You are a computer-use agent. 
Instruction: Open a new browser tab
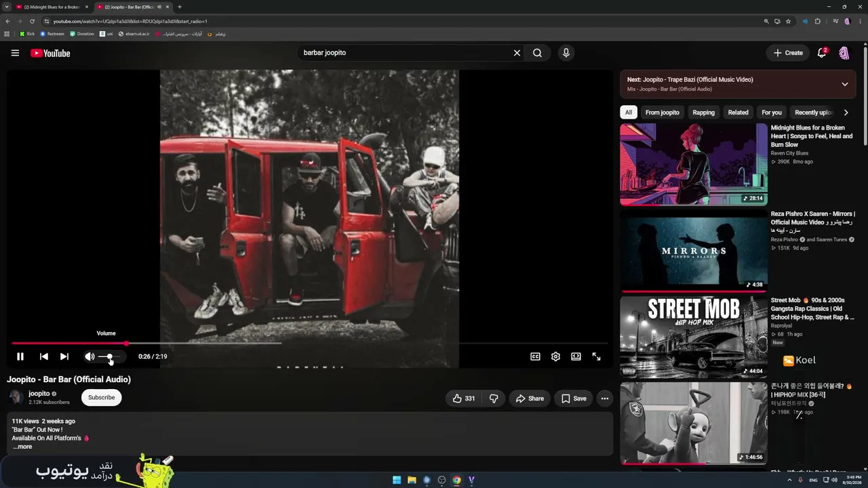(180, 7)
